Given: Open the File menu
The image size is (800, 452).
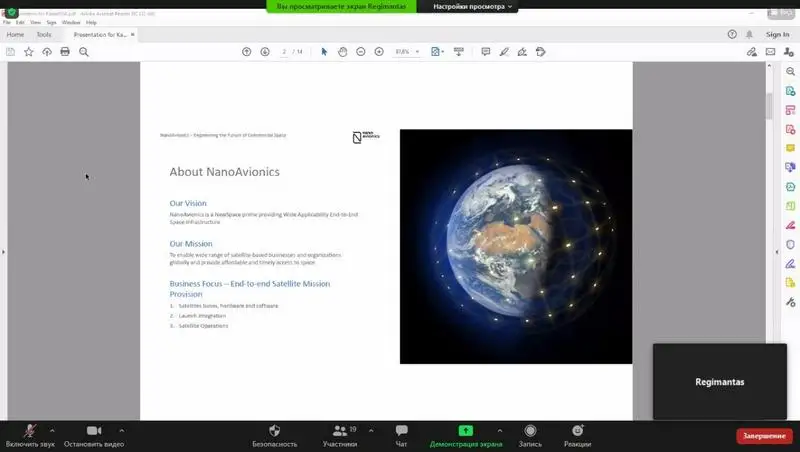Looking at the screenshot, I should click(7, 22).
